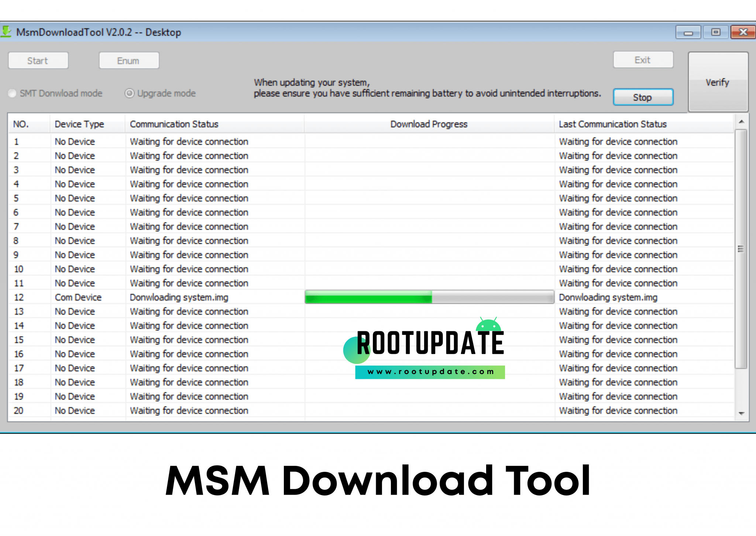Click 'No Device' in row 20
This screenshot has height=536, width=756.
(x=75, y=410)
